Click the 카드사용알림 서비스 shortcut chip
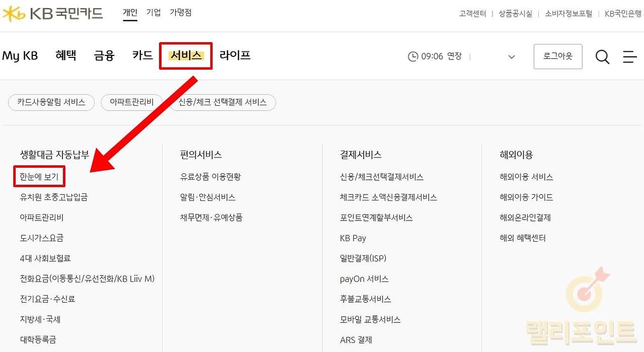 tap(51, 102)
